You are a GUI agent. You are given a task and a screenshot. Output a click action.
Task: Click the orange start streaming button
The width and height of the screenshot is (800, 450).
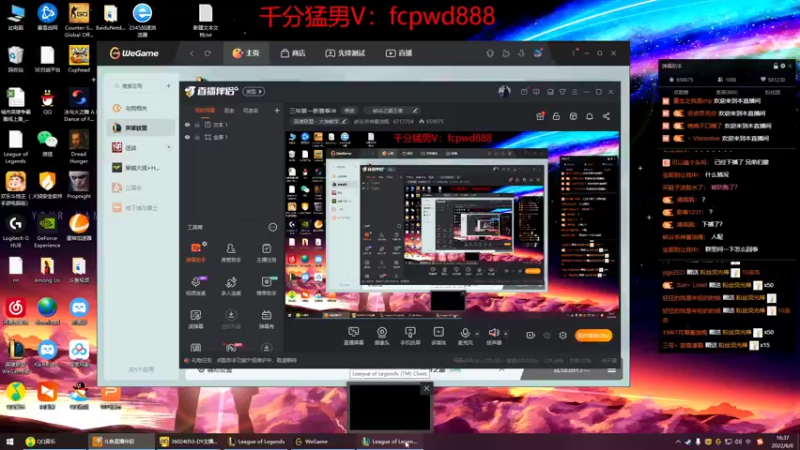pyautogui.click(x=593, y=335)
